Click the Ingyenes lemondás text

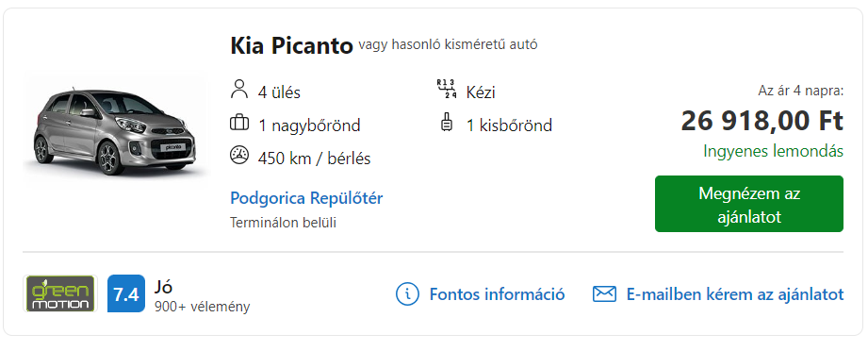774,151
